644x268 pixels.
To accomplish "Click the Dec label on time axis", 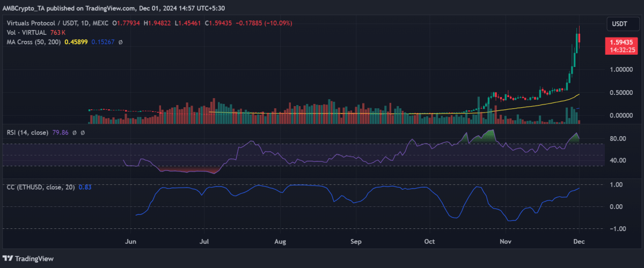I will pyautogui.click(x=580, y=241).
